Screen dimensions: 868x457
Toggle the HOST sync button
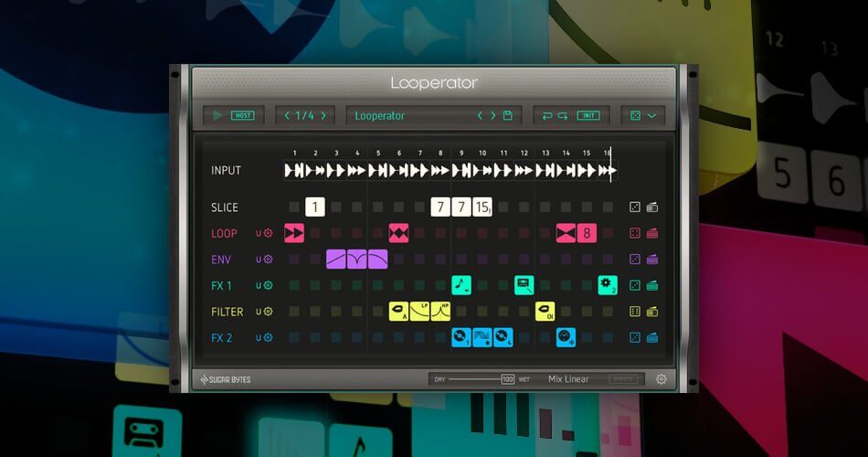tap(243, 116)
